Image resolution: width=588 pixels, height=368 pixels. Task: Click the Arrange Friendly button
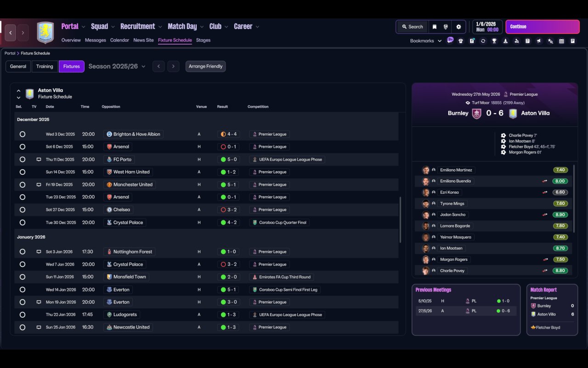click(205, 66)
